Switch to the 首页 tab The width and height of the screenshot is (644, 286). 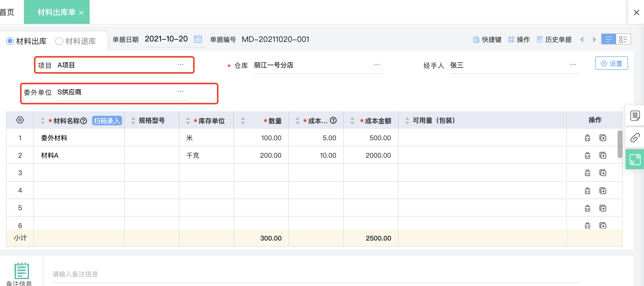click(7, 12)
